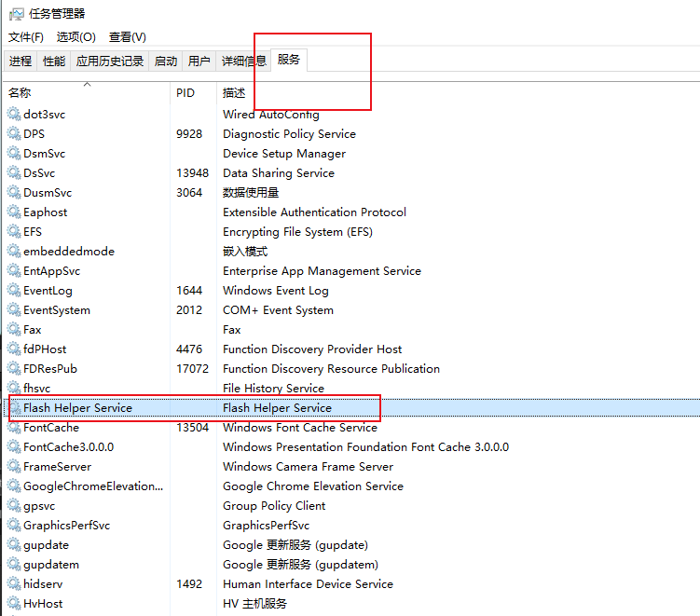Click the gear icon beside fdPHost
This screenshot has height=616, width=700.
tap(14, 349)
